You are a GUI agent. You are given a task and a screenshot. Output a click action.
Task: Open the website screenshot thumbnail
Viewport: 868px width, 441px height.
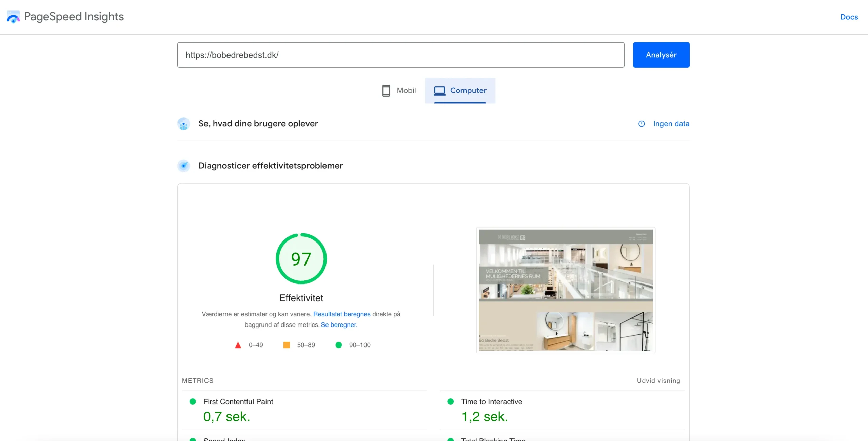566,290
